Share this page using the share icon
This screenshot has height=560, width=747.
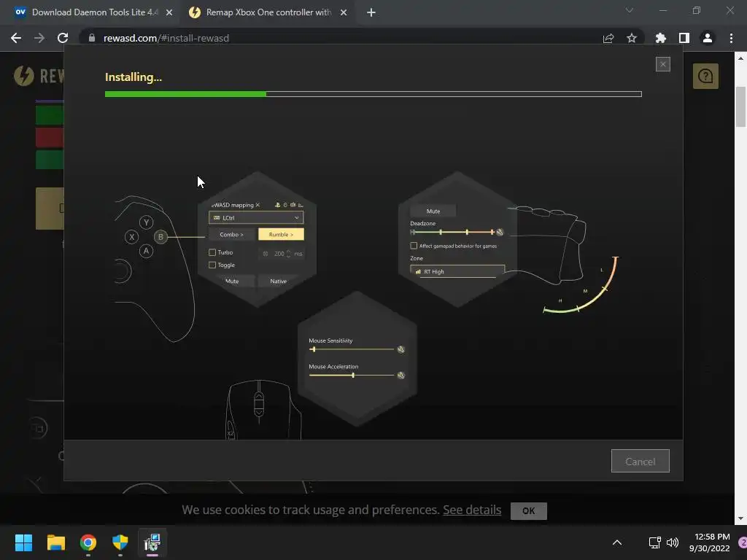[x=608, y=38]
